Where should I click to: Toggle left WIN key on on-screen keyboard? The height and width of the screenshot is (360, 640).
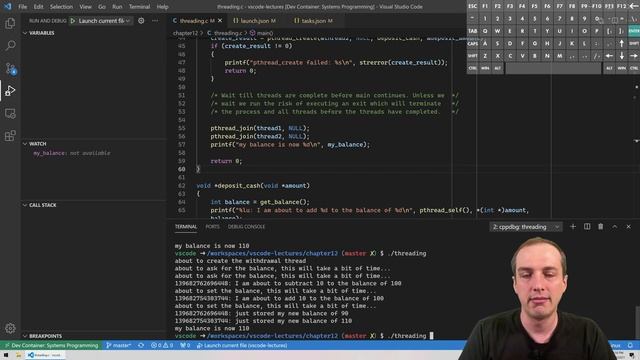point(485,68)
